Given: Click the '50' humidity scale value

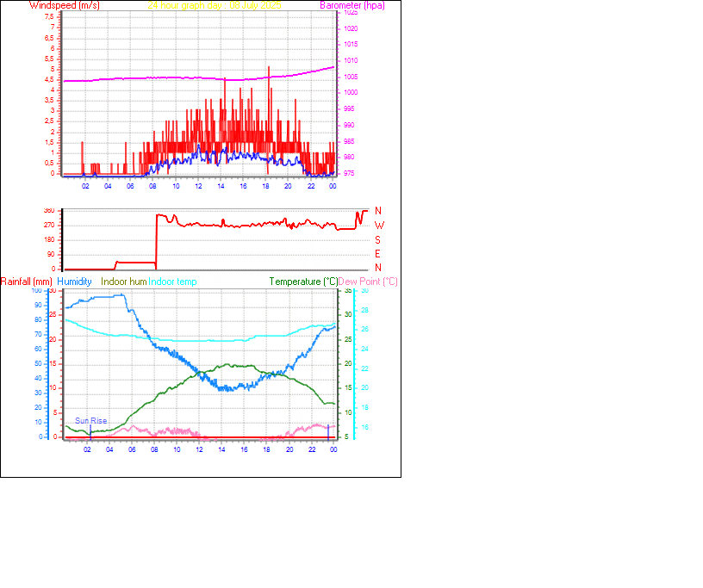Looking at the screenshot, I should tap(38, 363).
